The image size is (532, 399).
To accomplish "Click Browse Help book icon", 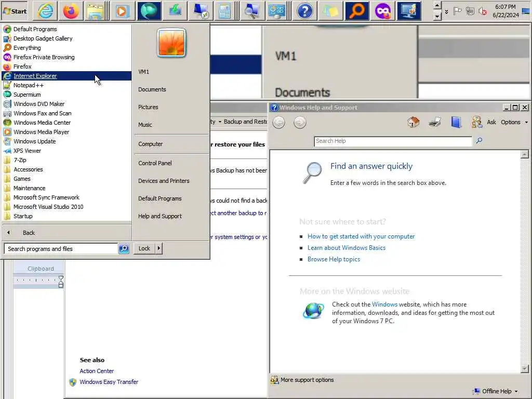I will coord(456,122).
